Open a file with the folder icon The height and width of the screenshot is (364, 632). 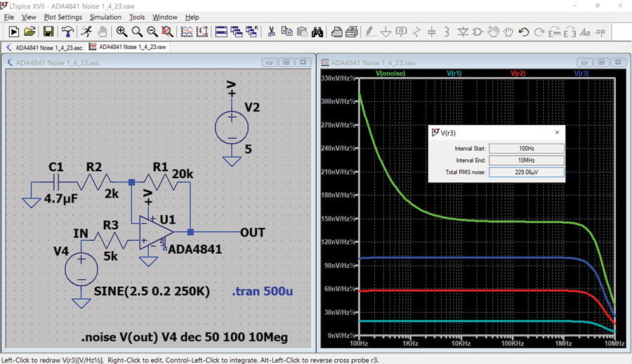[x=30, y=32]
